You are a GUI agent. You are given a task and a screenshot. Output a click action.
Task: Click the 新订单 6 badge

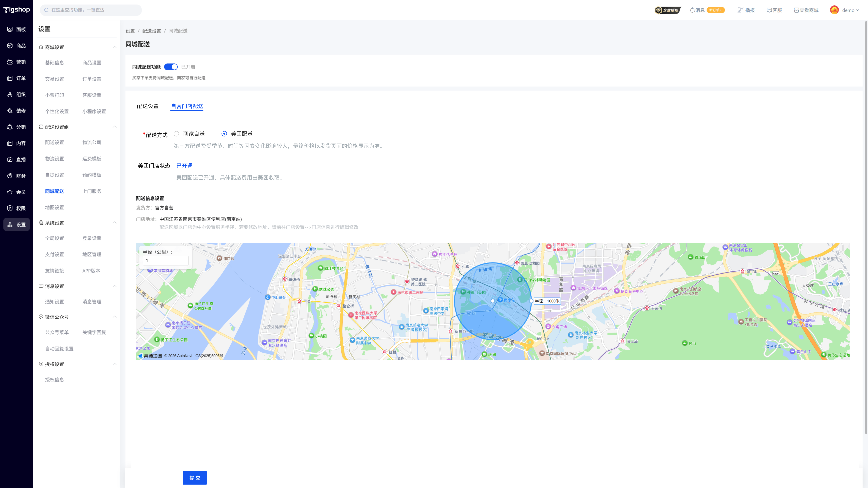(716, 10)
